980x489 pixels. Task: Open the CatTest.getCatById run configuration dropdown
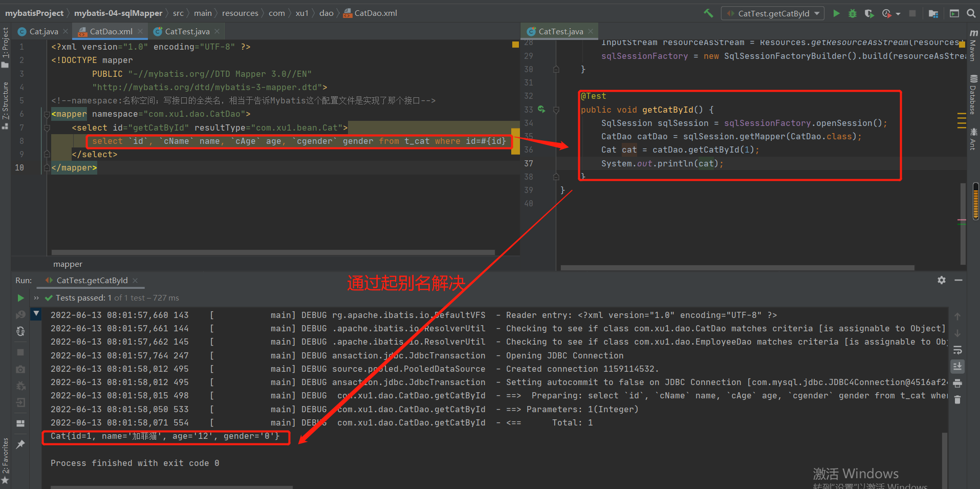773,13
